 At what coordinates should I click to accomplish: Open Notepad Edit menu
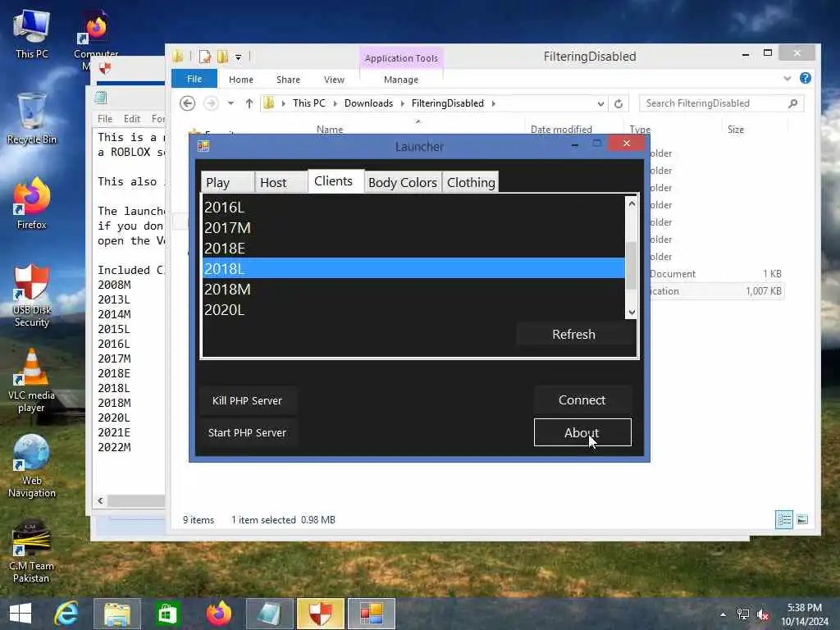[132, 119]
